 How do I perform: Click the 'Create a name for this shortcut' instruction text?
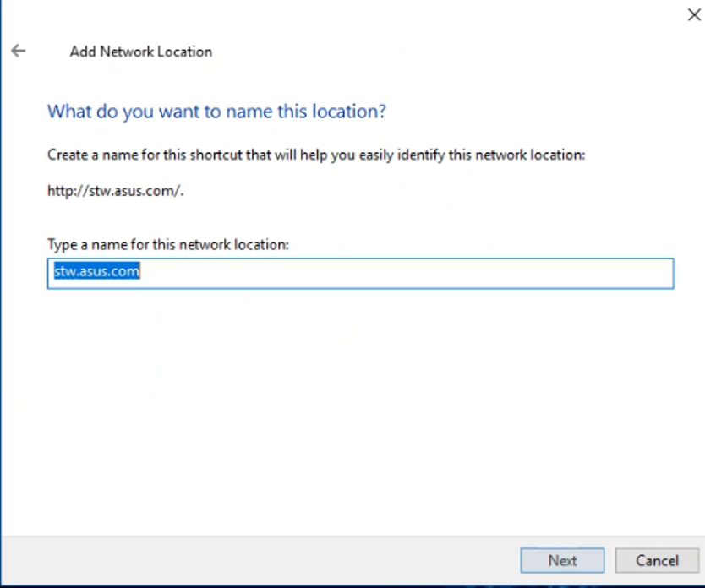point(316,155)
